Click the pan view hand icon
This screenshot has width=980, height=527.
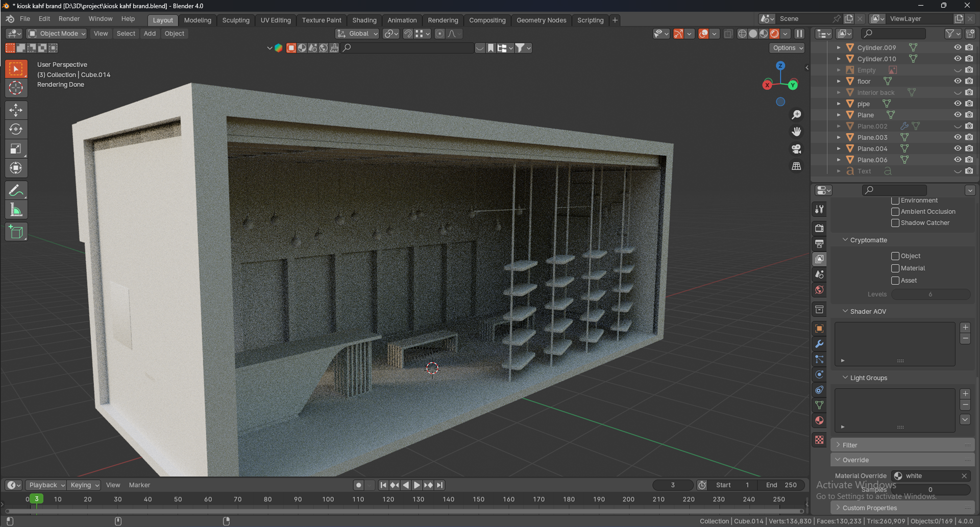[x=796, y=132]
